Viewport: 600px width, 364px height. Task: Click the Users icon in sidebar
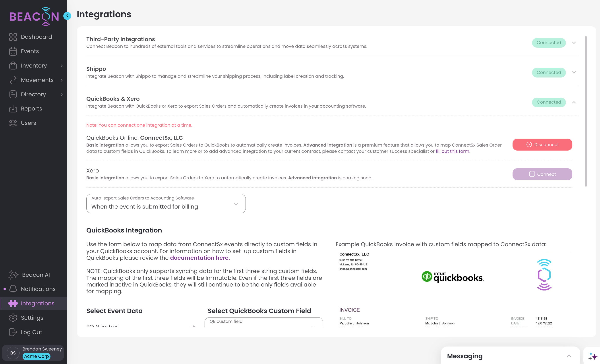click(13, 123)
